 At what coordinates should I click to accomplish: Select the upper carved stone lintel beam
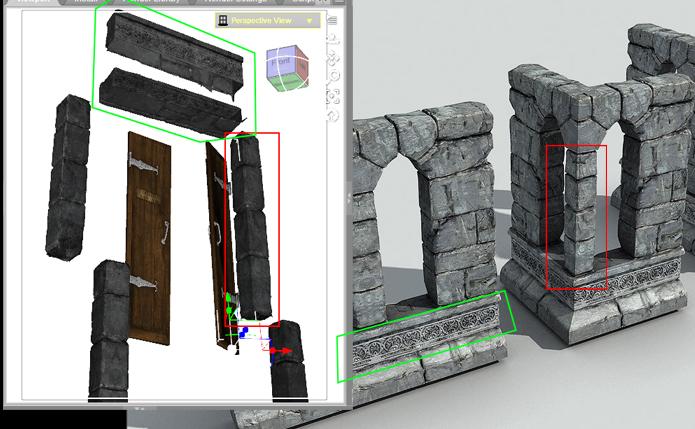[175, 50]
